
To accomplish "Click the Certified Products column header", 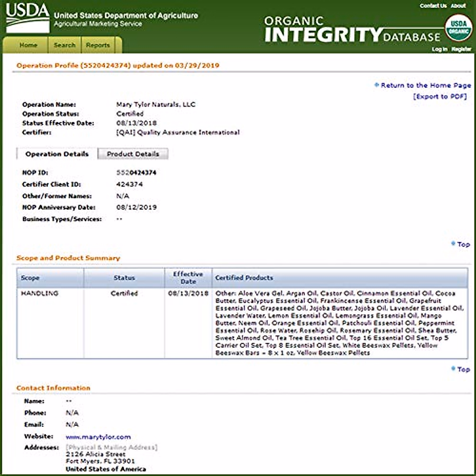I will click(x=244, y=278).
